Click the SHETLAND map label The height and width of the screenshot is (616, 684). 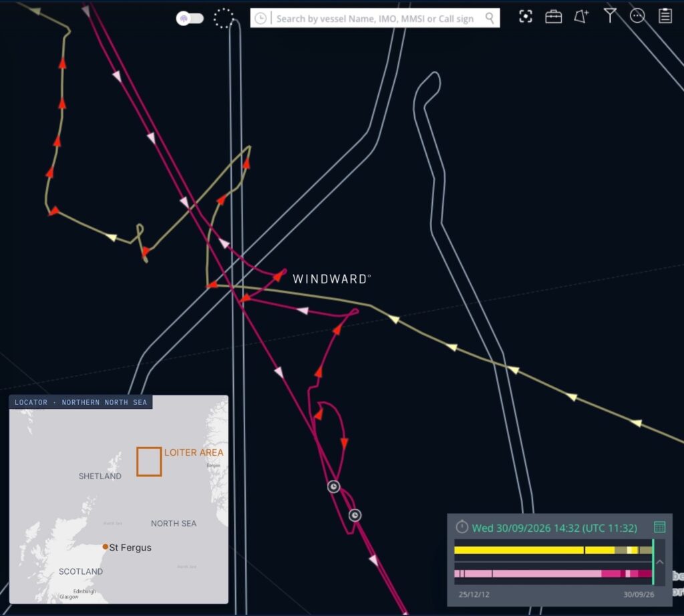pyautogui.click(x=100, y=476)
